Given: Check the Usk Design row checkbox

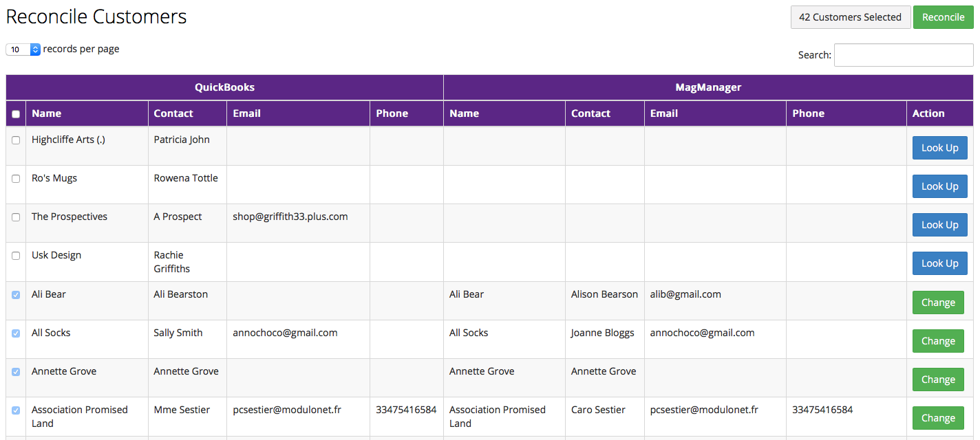Looking at the screenshot, I should point(16,256).
